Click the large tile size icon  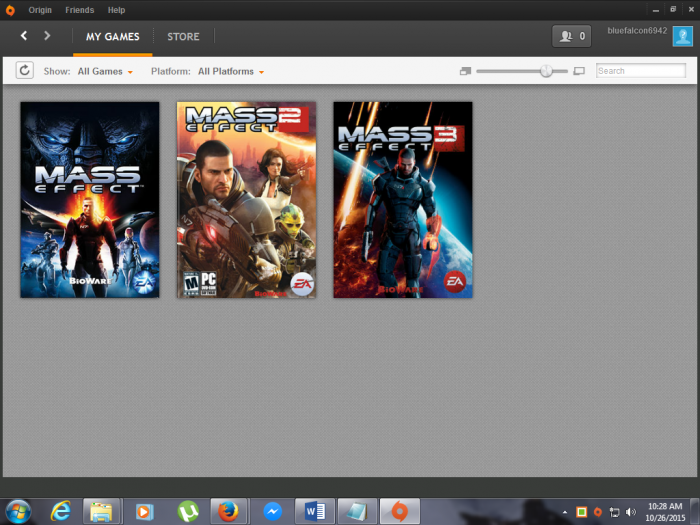pos(579,72)
